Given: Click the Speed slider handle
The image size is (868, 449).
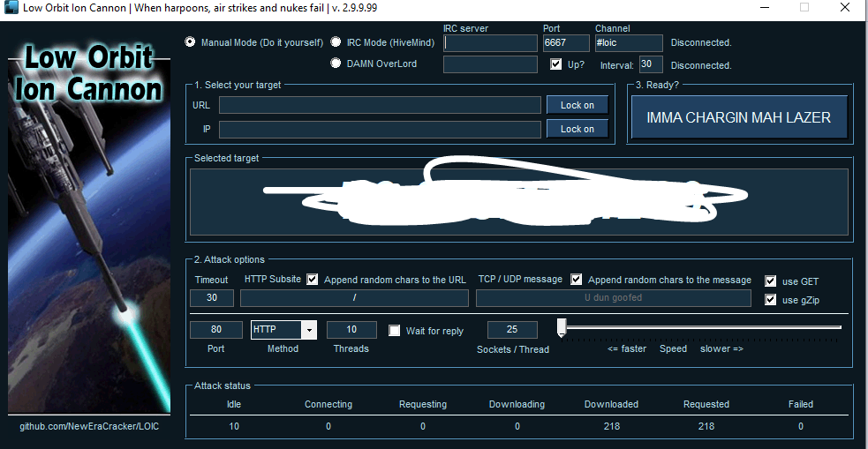Looking at the screenshot, I should 562,327.
